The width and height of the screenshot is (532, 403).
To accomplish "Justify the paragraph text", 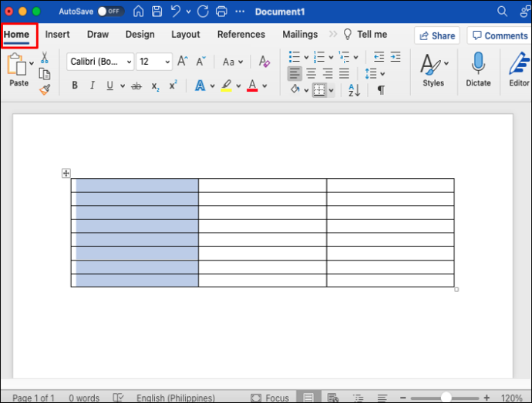I will pyautogui.click(x=344, y=73).
